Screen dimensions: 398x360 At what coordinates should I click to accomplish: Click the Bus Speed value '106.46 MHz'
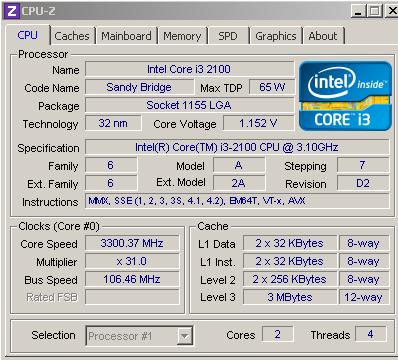pyautogui.click(x=132, y=279)
